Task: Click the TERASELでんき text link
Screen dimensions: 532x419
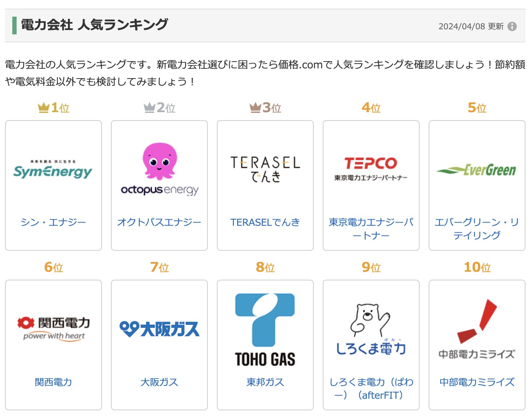Action: pyautogui.click(x=265, y=222)
